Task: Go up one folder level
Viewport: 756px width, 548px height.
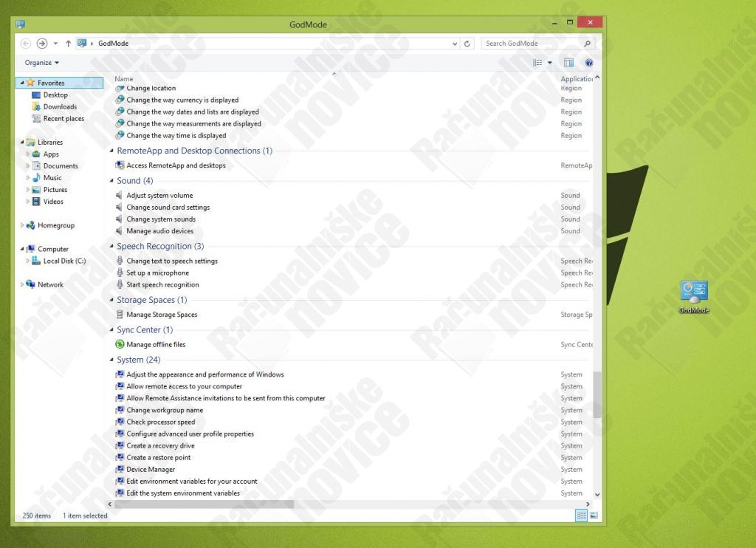Action: point(68,44)
